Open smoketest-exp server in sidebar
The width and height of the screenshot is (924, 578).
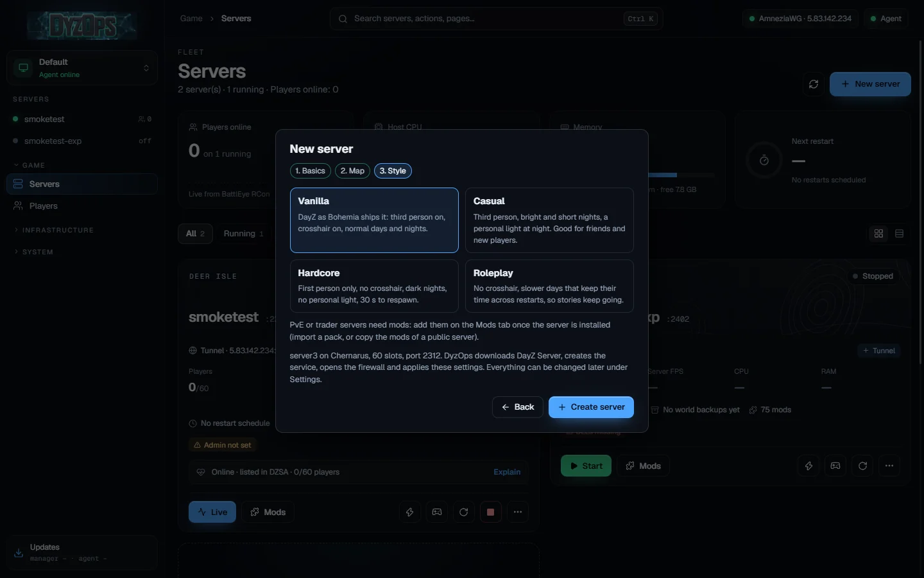82,141
